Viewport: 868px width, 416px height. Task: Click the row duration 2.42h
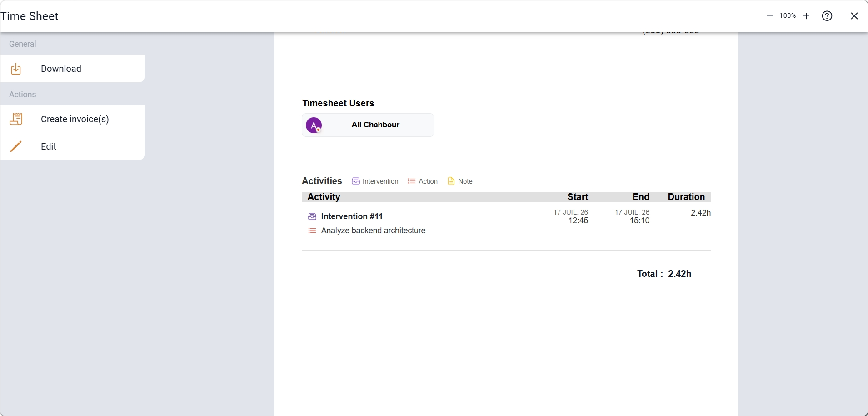(701, 213)
